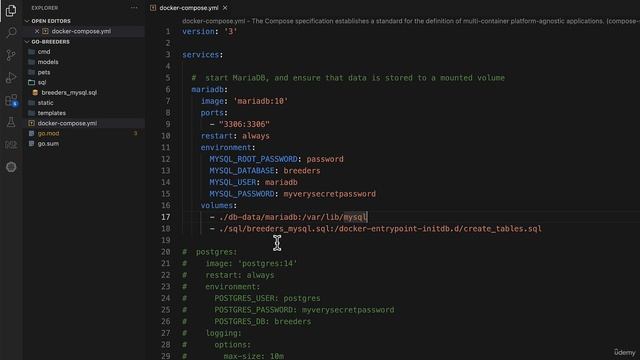Screen dimensions: 640x360
Task: Click the 'volumes:' key at line 16
Action: coord(219,205)
